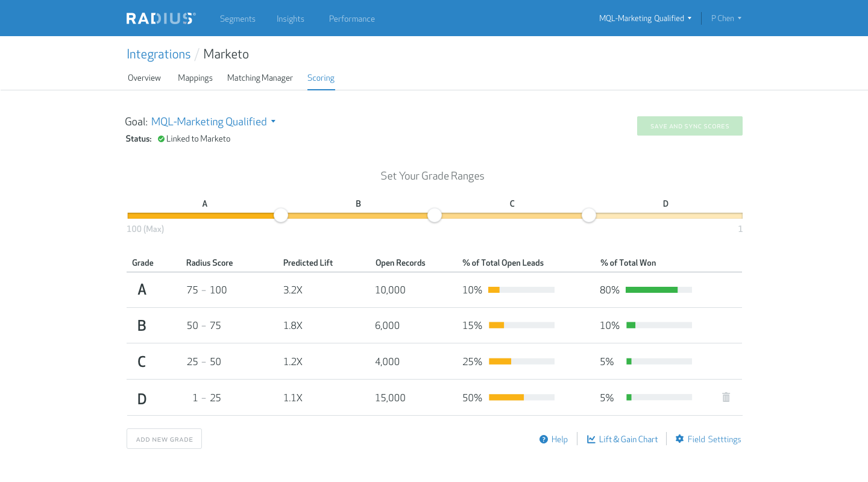Click the slider handle between B and C
This screenshot has height=482, width=868.
tap(435, 215)
